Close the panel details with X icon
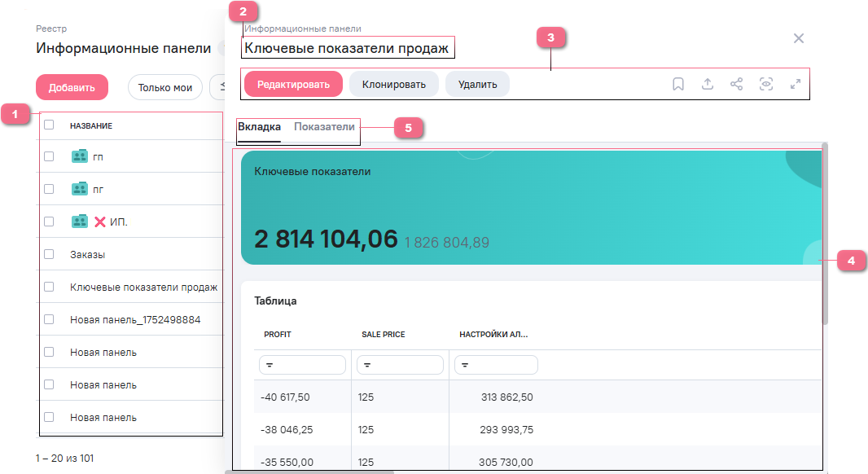Viewport: 868px width, 474px height. click(x=799, y=38)
